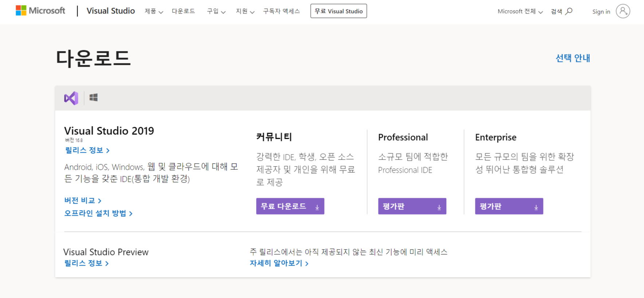Image resolution: width=644 pixels, height=298 pixels.
Task: Click the Enterprise 평가판 button
Action: (509, 206)
